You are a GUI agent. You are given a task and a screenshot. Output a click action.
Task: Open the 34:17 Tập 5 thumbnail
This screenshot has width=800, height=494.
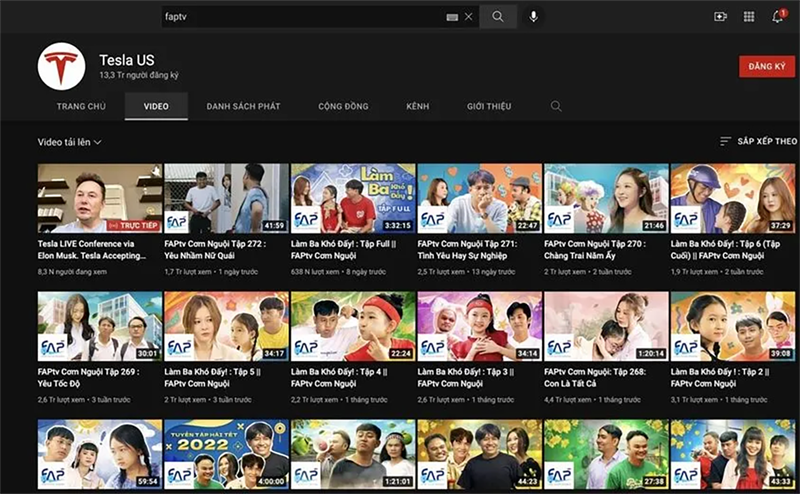pos(226,326)
